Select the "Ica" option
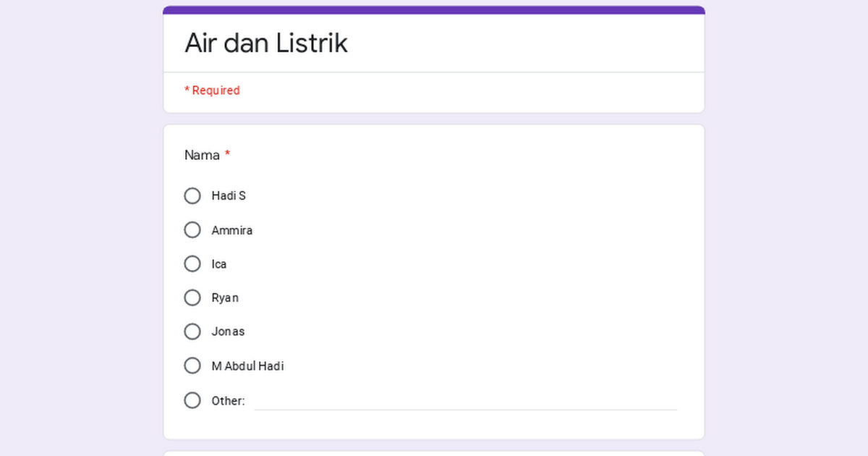This screenshot has width=868, height=456. pyautogui.click(x=192, y=263)
